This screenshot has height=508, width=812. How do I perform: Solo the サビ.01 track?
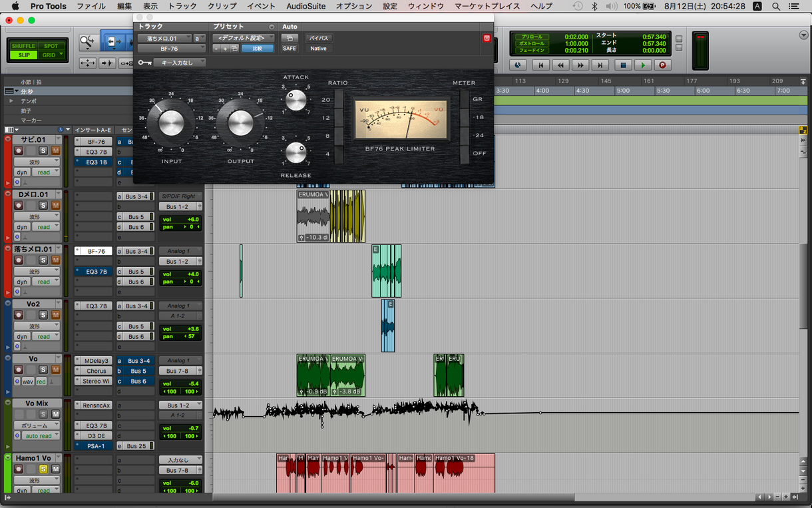point(43,150)
